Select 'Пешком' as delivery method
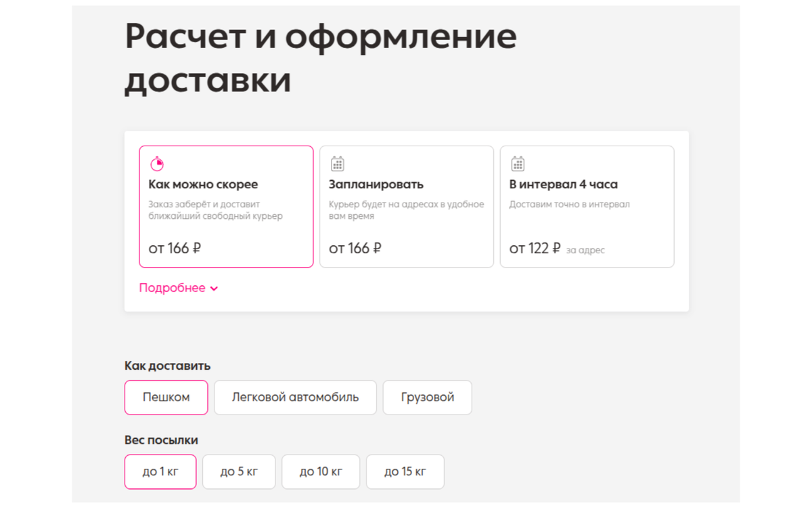The image size is (812, 508). tap(166, 398)
